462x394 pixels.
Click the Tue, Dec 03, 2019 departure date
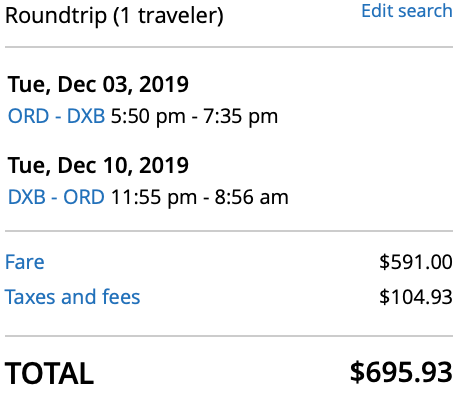[98, 84]
